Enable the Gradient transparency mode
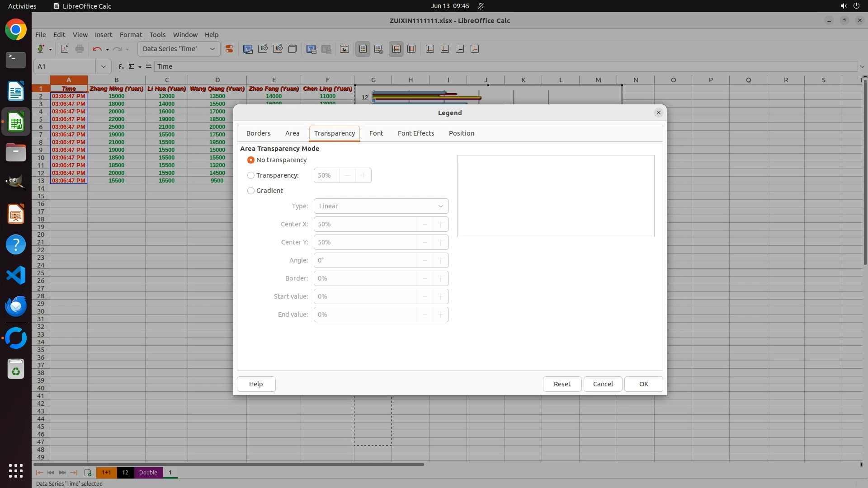868x488 pixels. (x=251, y=191)
